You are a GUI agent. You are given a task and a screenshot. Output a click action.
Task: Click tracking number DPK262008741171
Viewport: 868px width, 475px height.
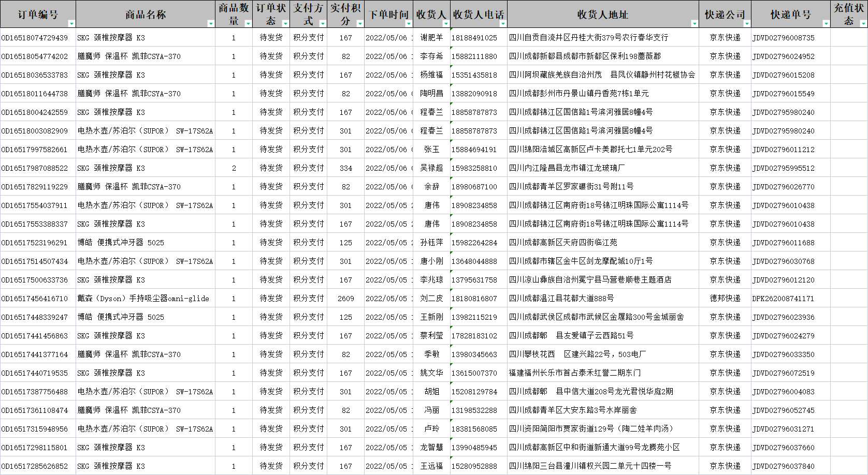pyautogui.click(x=791, y=299)
